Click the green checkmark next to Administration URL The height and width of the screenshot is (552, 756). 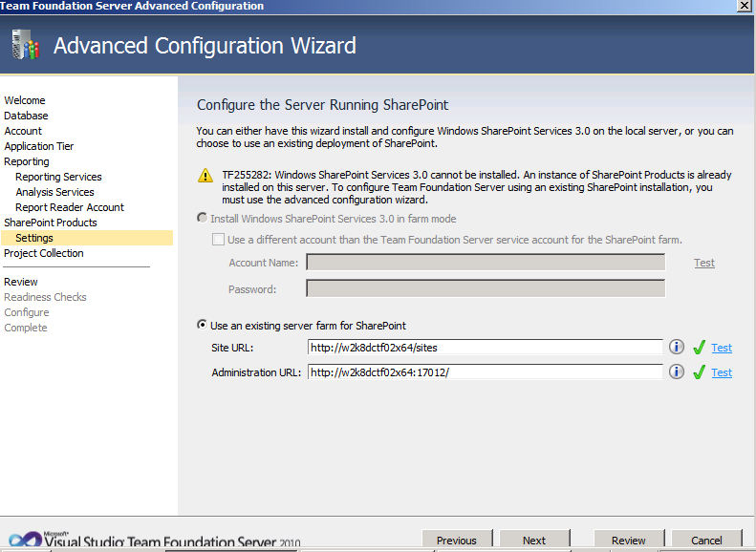pos(699,372)
